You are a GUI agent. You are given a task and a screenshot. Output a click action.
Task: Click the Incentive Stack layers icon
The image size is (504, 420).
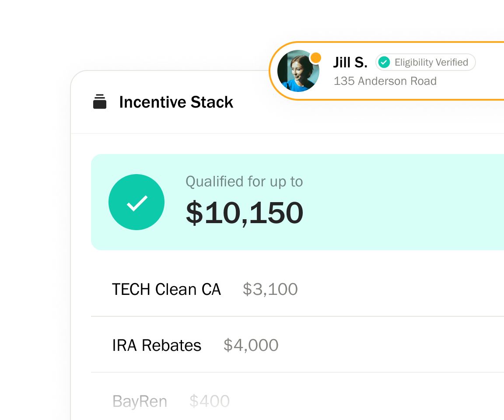pyautogui.click(x=100, y=102)
